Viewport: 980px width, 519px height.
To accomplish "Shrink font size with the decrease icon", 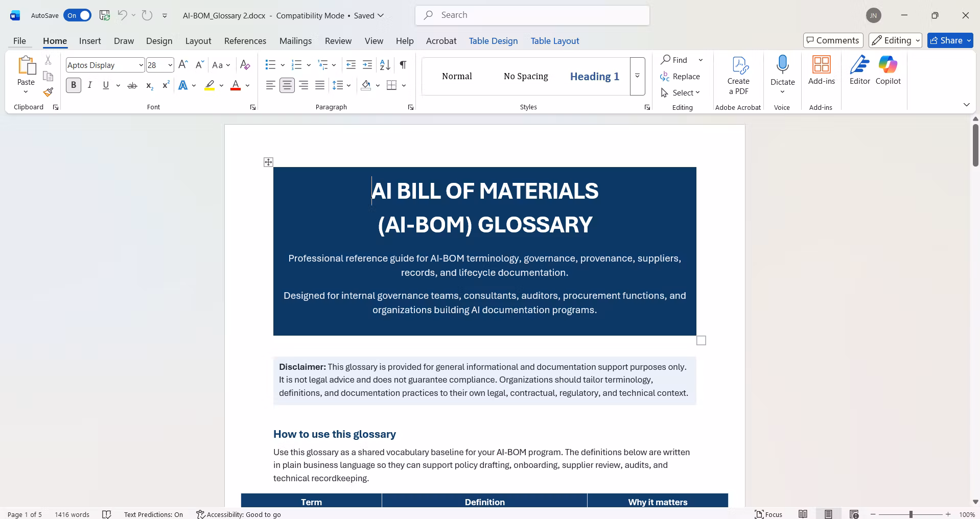I will tap(199, 65).
